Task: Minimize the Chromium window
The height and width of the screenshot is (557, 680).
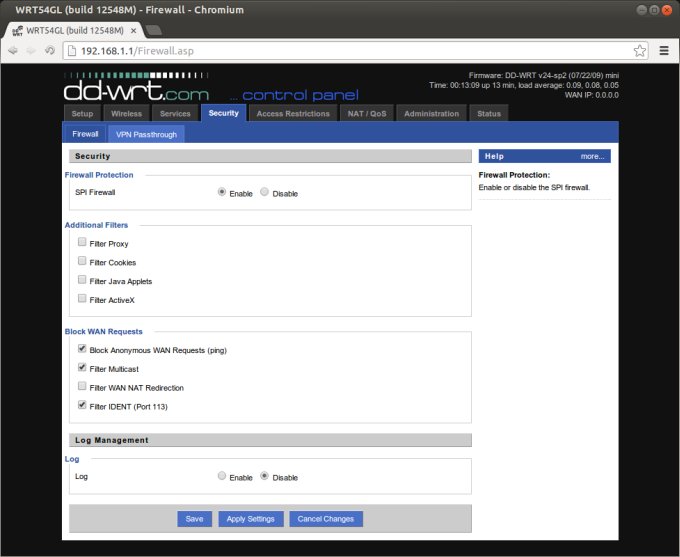Action: pyautogui.click(x=641, y=10)
